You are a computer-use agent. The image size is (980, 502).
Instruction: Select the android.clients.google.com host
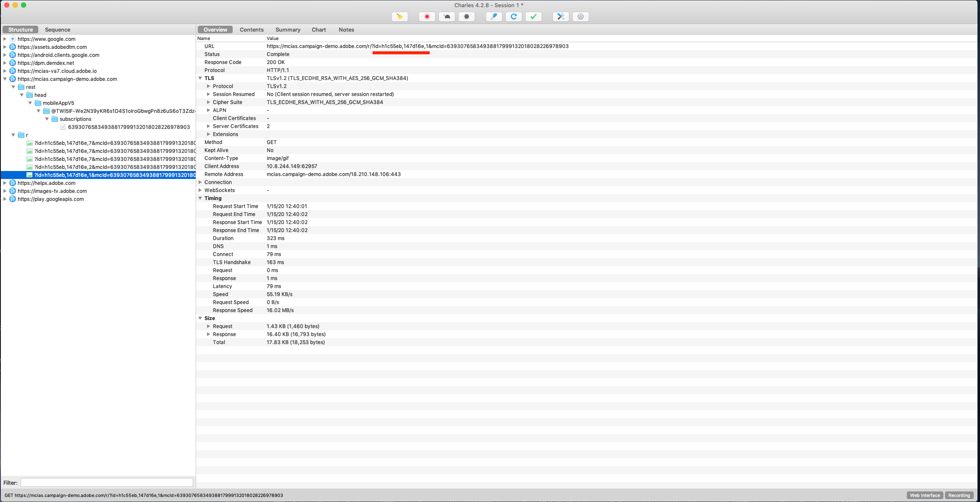point(58,55)
